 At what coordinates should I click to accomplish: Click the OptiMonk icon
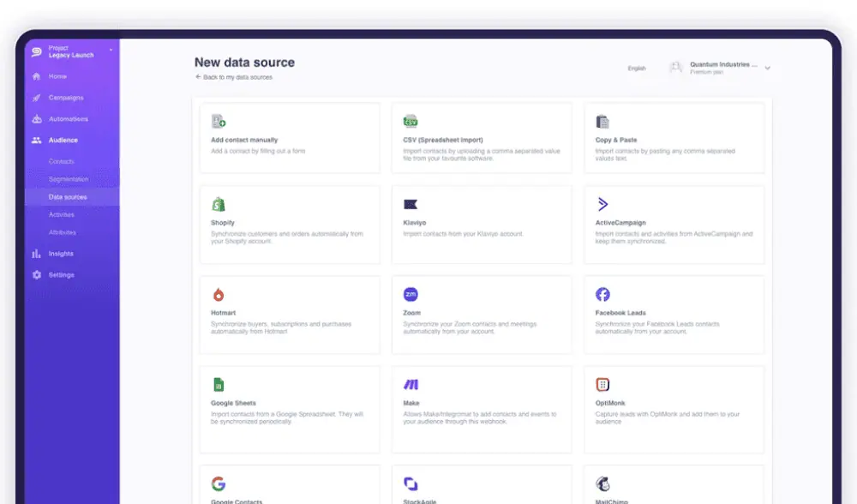[602, 385]
